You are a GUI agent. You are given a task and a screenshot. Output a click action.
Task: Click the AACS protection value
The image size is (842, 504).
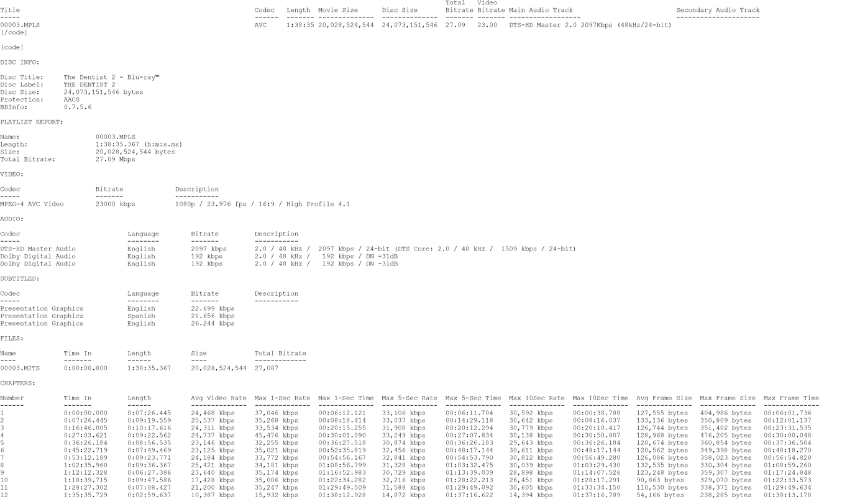(71, 99)
